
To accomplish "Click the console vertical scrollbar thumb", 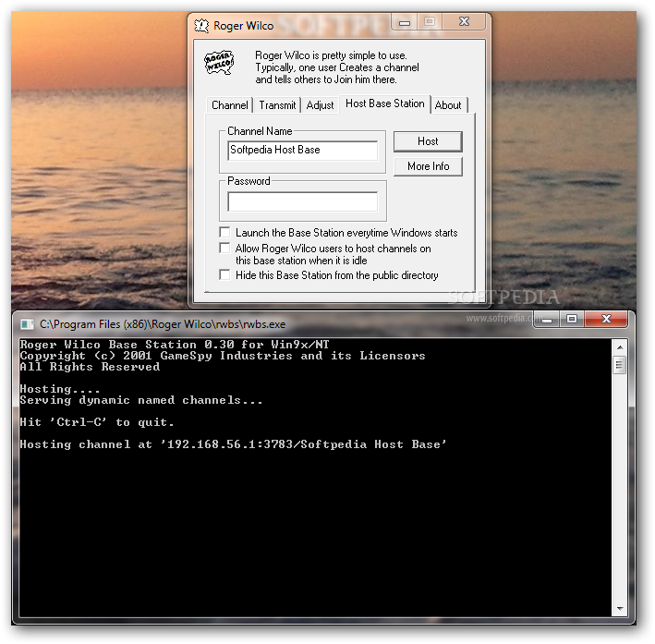I will coord(620,365).
